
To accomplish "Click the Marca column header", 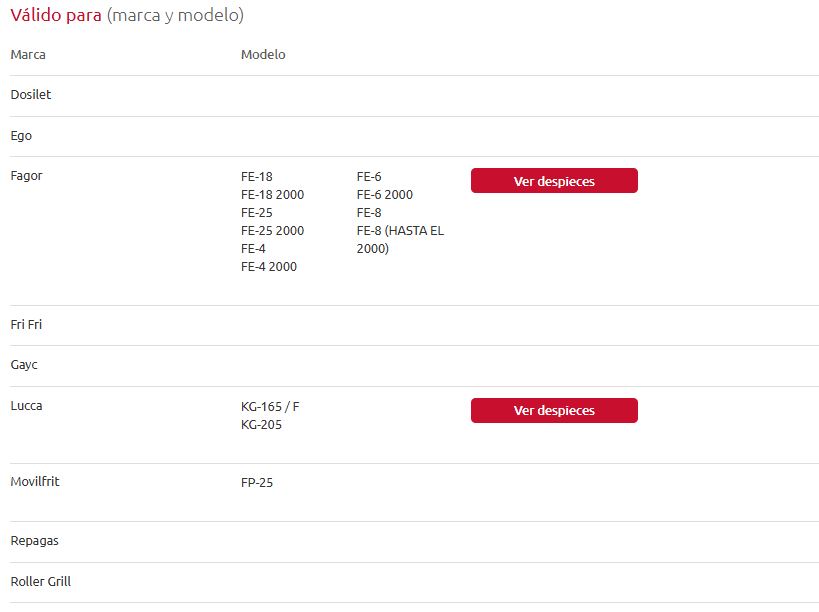I will point(28,55).
